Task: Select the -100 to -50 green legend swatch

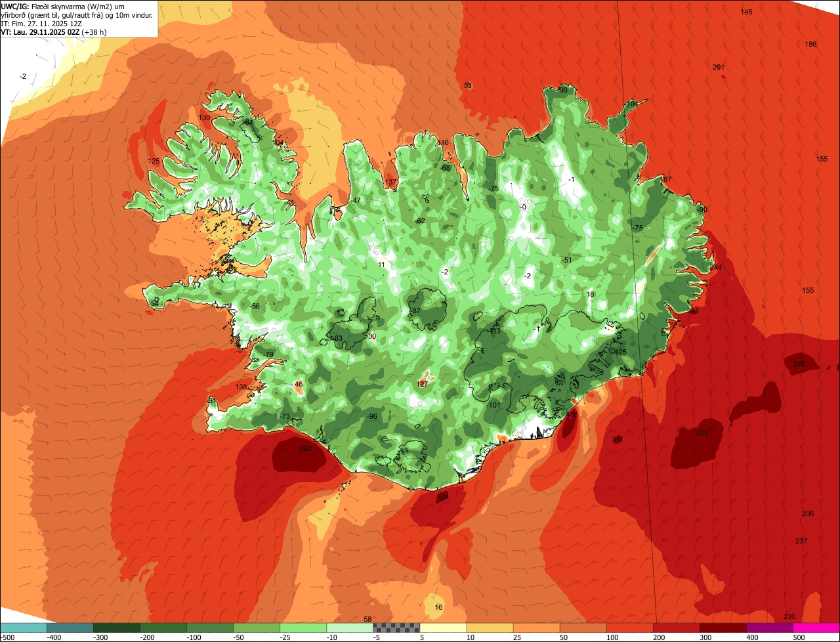Action: click(x=210, y=628)
